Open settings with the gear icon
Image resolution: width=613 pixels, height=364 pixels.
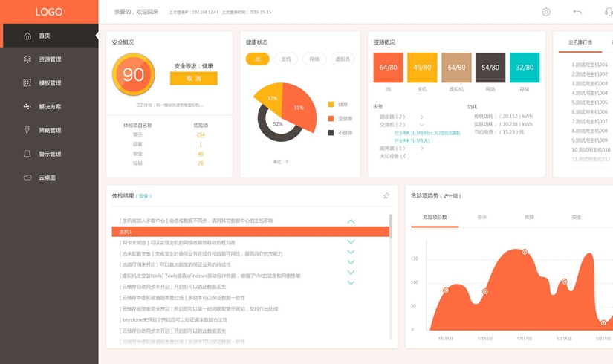546,12
